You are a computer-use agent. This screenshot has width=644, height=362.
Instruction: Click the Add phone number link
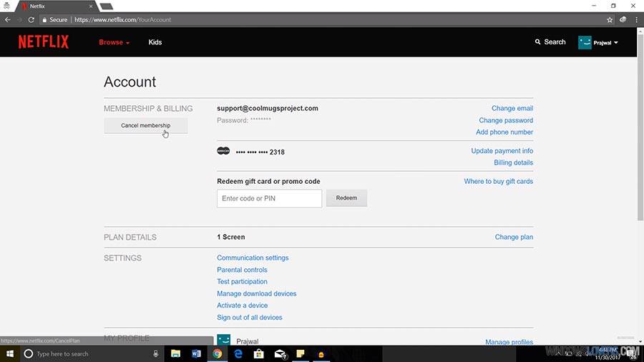click(x=504, y=132)
